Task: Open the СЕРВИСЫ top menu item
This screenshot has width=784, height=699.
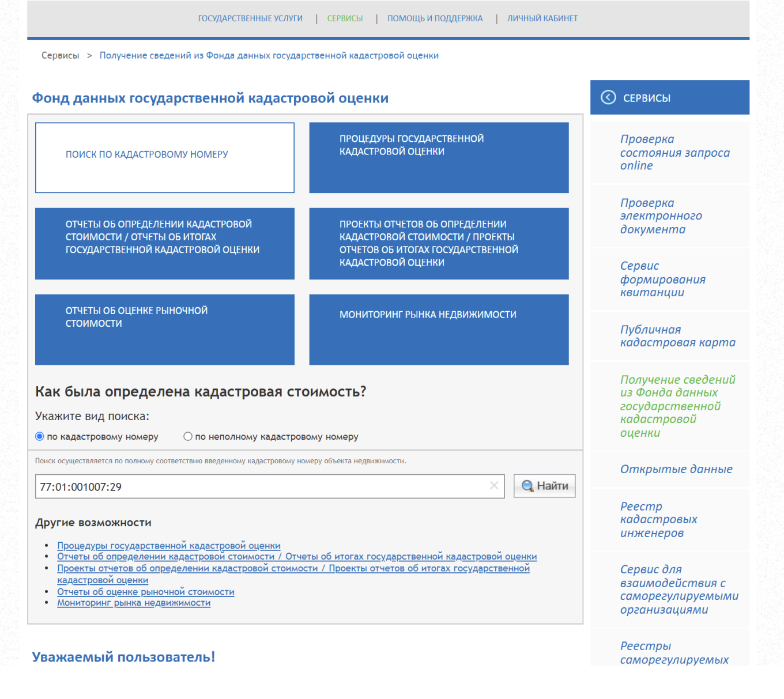Action: [x=345, y=18]
